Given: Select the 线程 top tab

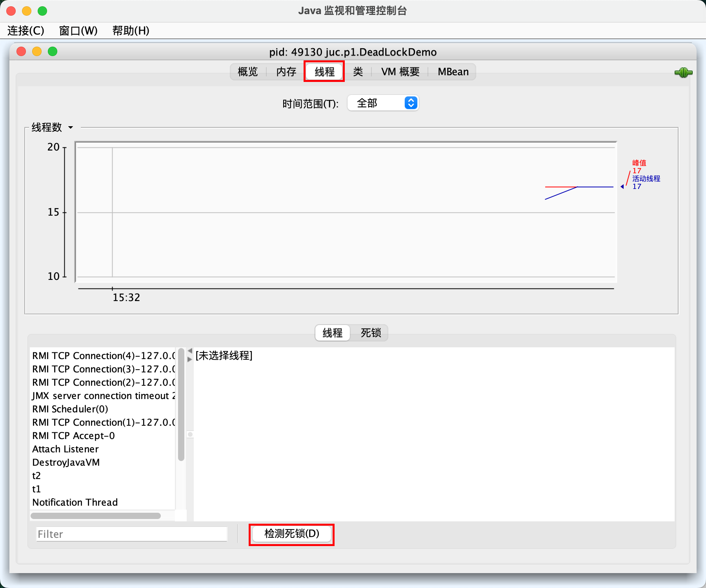Looking at the screenshot, I should coord(324,72).
